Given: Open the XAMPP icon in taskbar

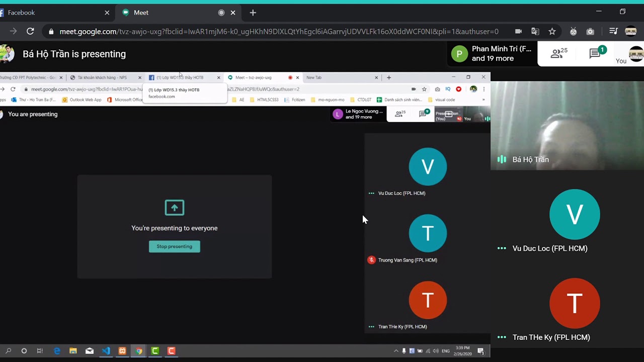Looking at the screenshot, I should (x=122, y=351).
